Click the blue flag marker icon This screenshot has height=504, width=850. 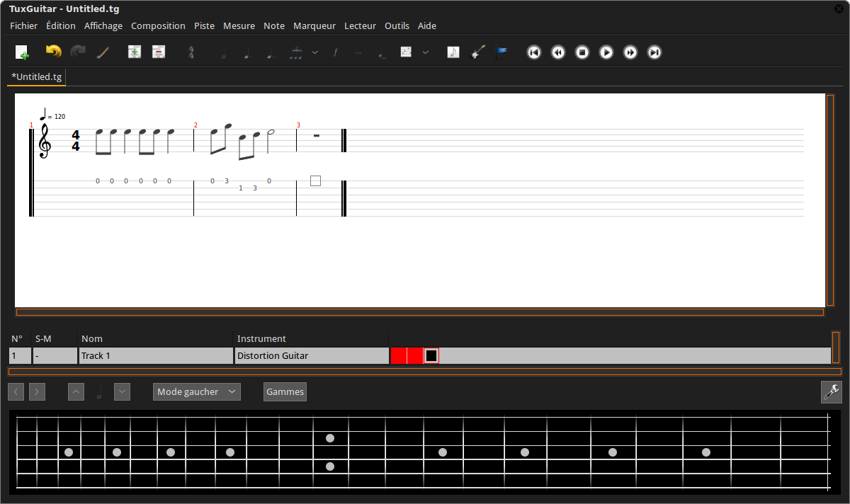point(501,52)
